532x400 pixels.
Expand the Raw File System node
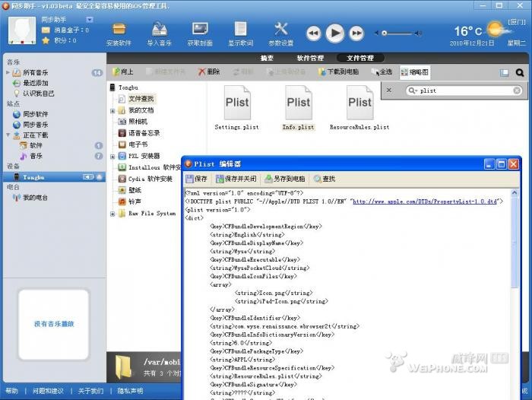pos(112,214)
